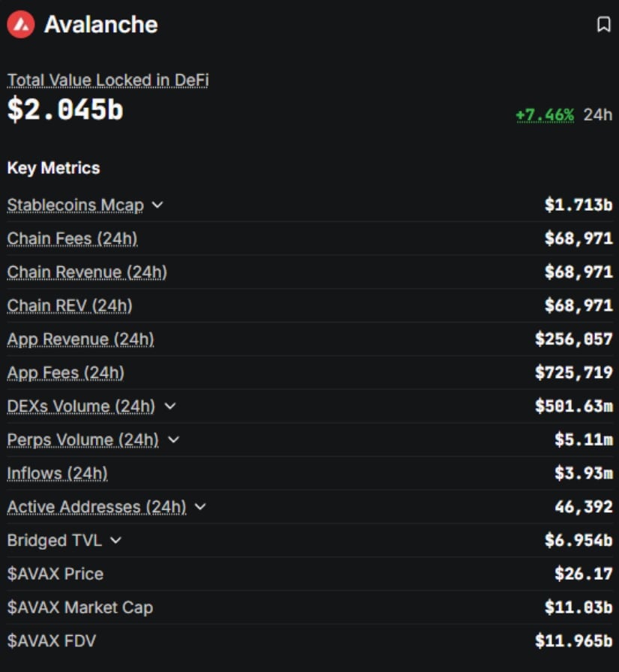Screen dimensions: 619x672
Task: Click the $5.11m Perps Volume value
Action: click(584, 439)
